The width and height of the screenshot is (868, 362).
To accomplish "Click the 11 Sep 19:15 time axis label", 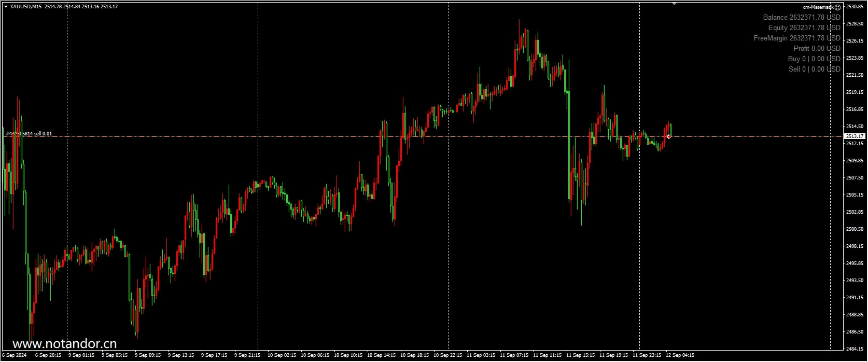I will point(613,355).
